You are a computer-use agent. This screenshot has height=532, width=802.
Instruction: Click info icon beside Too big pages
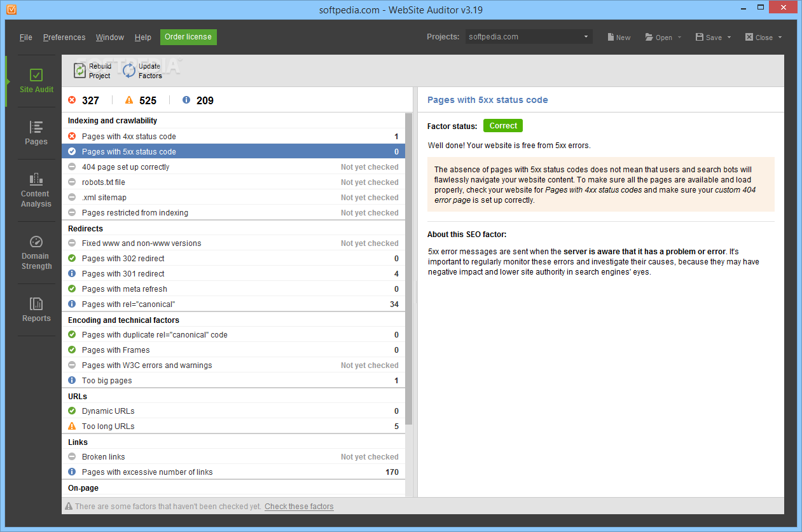(x=72, y=380)
